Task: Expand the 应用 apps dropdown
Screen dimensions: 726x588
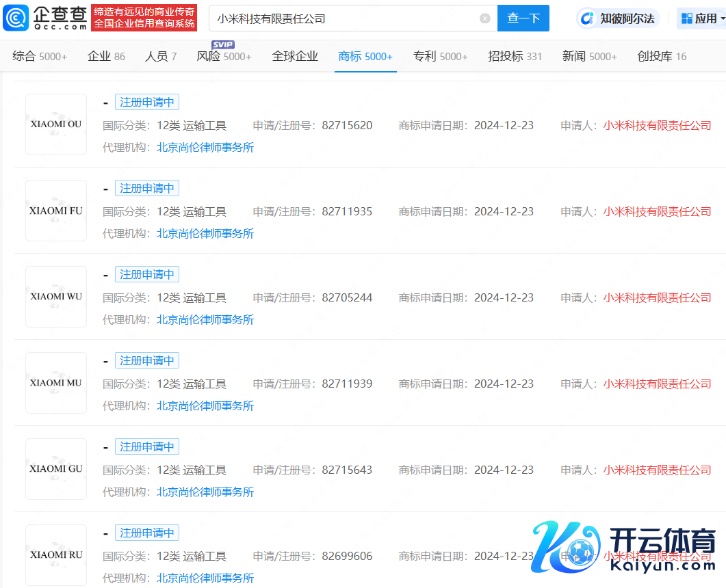Action: pos(701,18)
